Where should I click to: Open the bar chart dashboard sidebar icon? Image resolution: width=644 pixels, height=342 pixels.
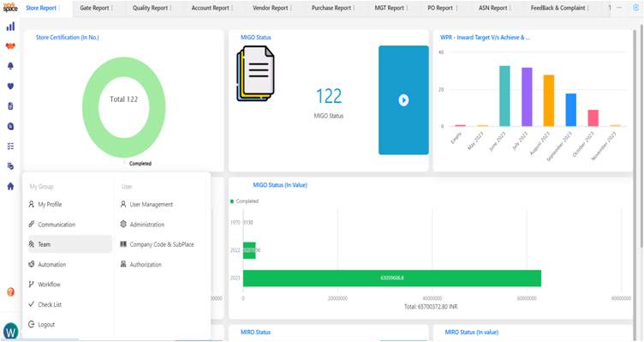(10, 27)
